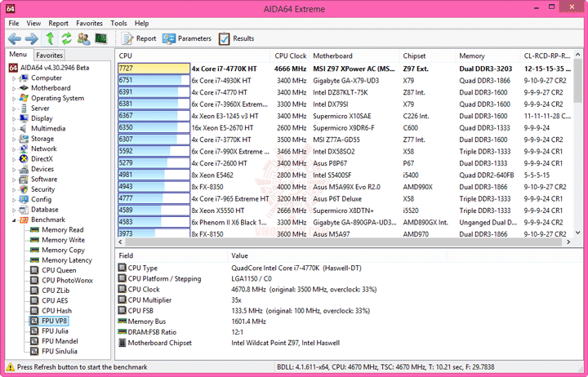Viewport: 588px width, 377px height.
Task: Select the Operating System Windows icon
Action: [x=24, y=98]
